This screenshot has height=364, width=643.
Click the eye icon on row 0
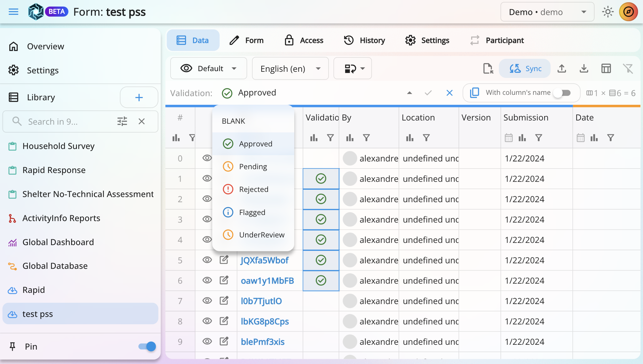click(207, 158)
